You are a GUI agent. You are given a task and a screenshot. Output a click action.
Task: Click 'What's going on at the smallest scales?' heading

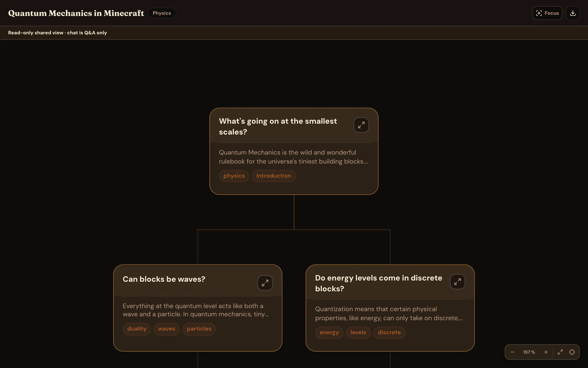coord(278,127)
